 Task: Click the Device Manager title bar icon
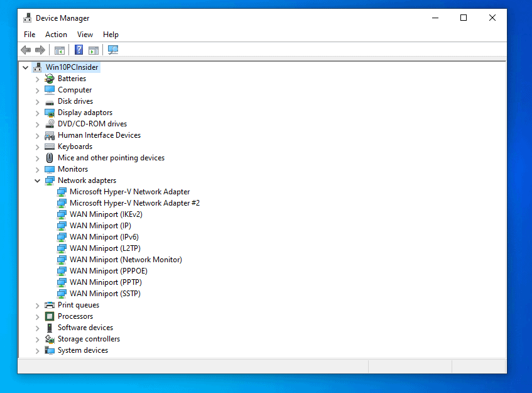click(x=28, y=18)
